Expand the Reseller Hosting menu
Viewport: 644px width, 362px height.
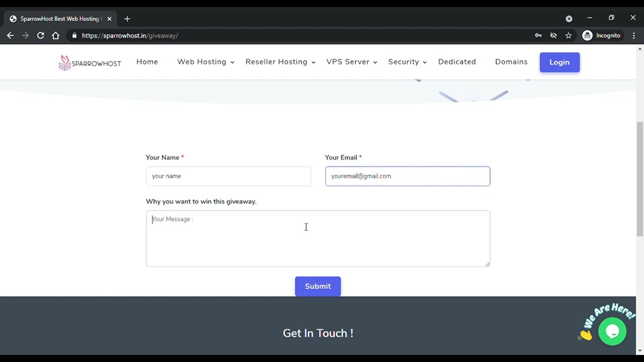[x=280, y=62]
